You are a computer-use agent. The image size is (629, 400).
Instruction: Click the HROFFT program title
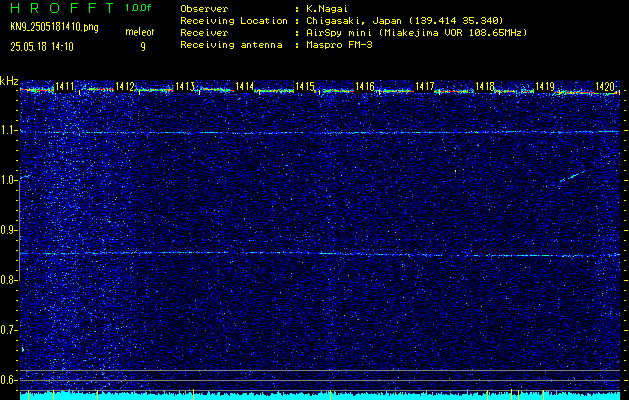(62, 8)
